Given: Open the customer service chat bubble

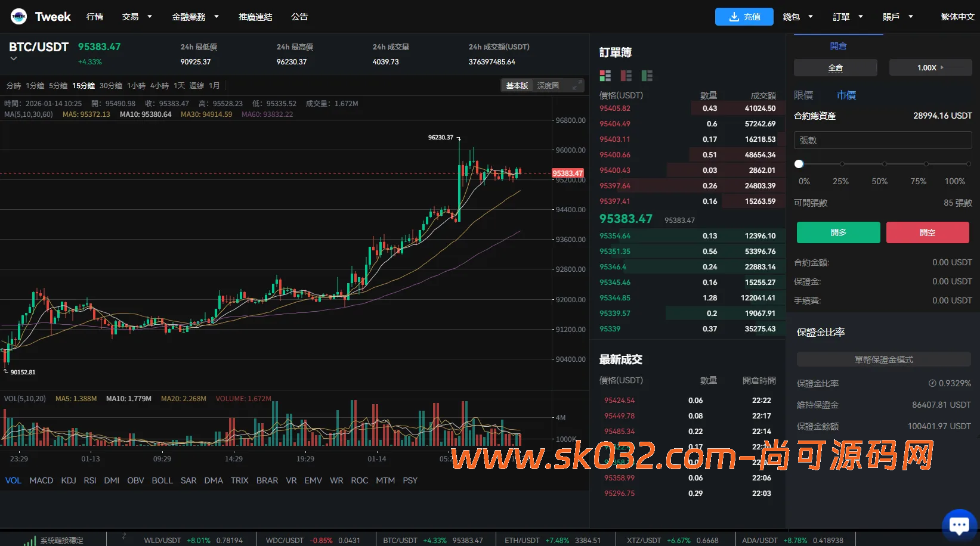Looking at the screenshot, I should [959, 523].
